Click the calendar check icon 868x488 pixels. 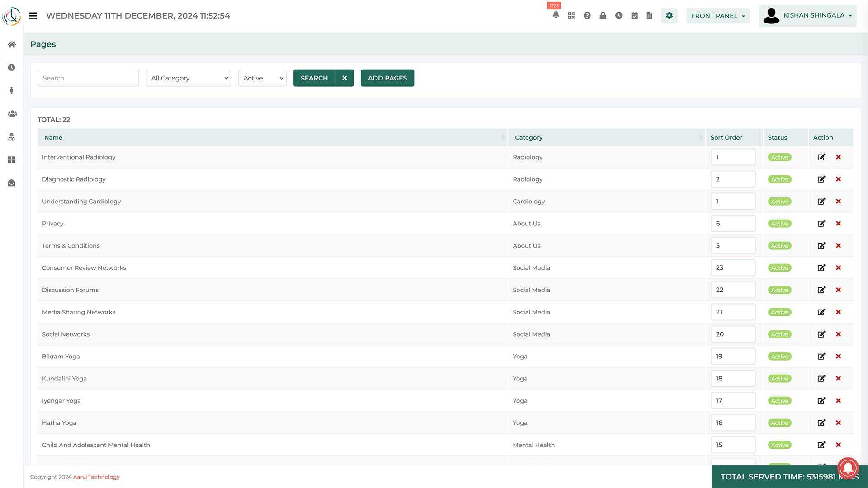634,15
